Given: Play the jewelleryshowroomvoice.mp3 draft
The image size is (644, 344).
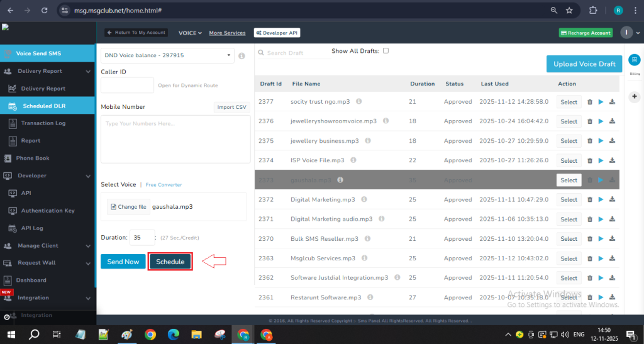Looking at the screenshot, I should (x=601, y=121).
